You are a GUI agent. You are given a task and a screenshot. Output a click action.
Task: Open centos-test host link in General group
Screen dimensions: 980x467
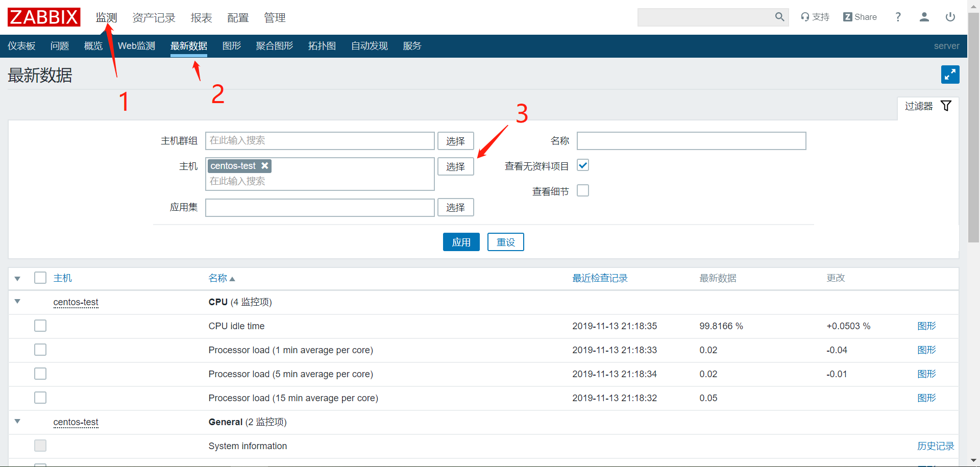[x=76, y=422]
